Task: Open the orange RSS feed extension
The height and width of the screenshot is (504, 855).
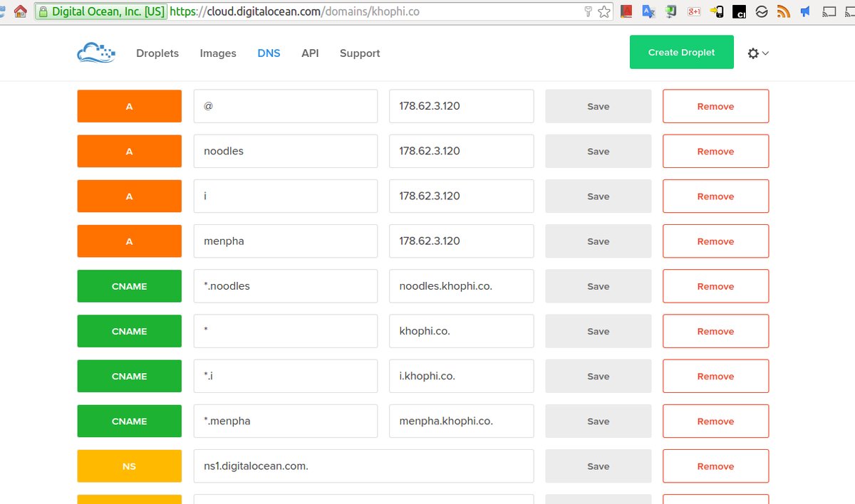Action: point(784,11)
